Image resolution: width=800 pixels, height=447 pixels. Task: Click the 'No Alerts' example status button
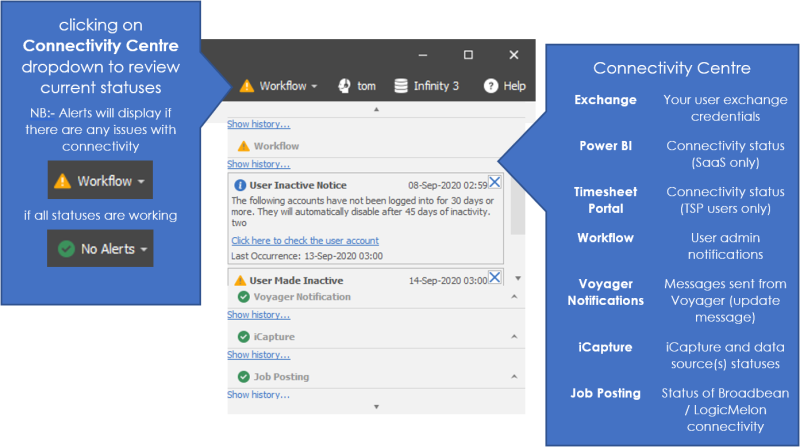point(100,248)
